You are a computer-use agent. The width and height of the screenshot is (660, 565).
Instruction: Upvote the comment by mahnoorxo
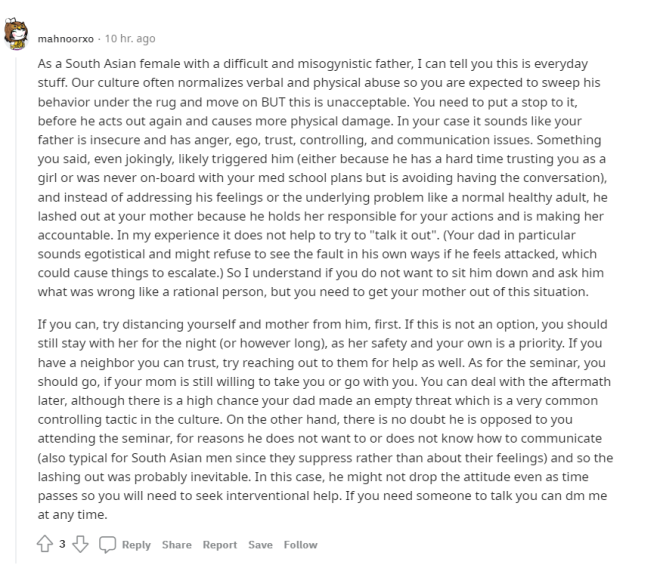45,544
